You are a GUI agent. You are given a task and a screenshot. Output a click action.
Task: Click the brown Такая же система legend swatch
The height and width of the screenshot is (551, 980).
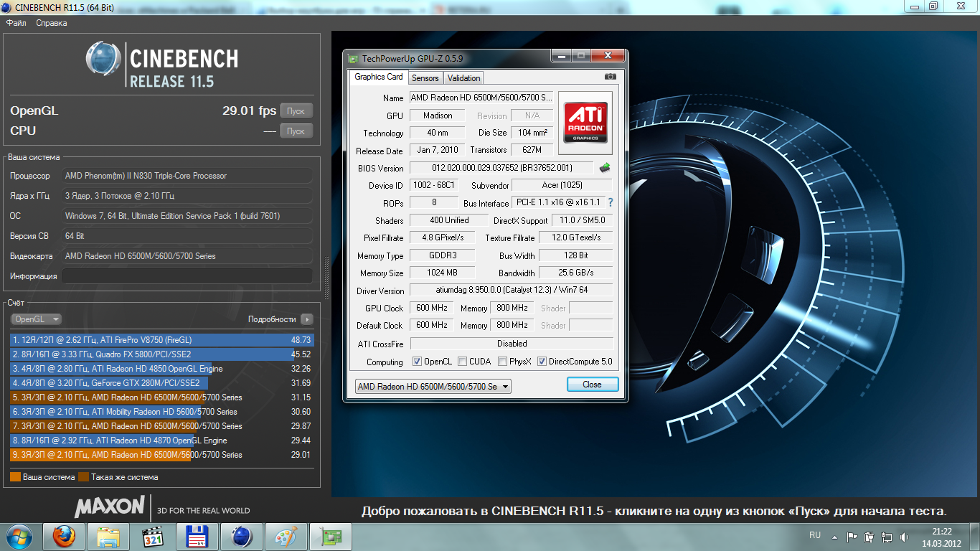[x=83, y=477]
